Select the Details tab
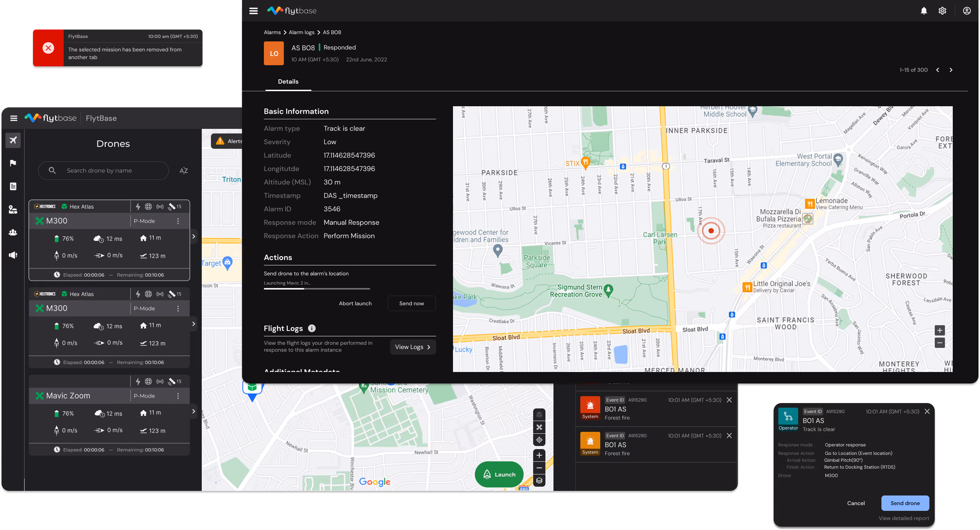 click(288, 82)
